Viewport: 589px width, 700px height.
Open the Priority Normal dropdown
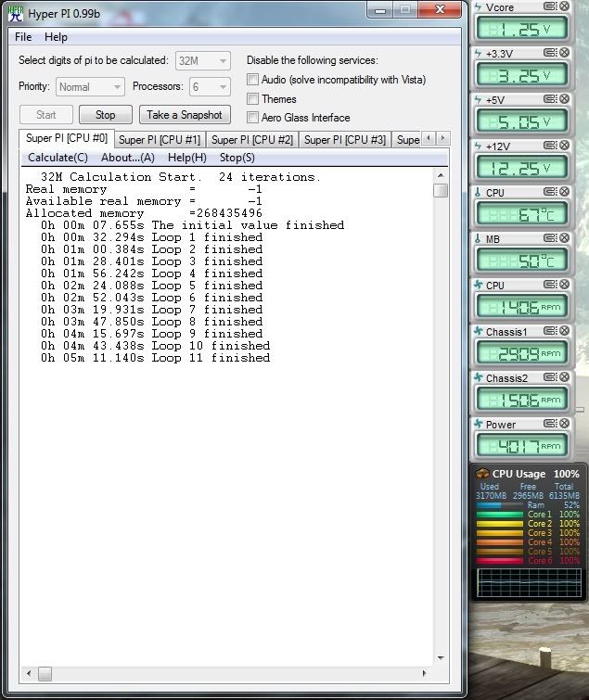coord(90,86)
